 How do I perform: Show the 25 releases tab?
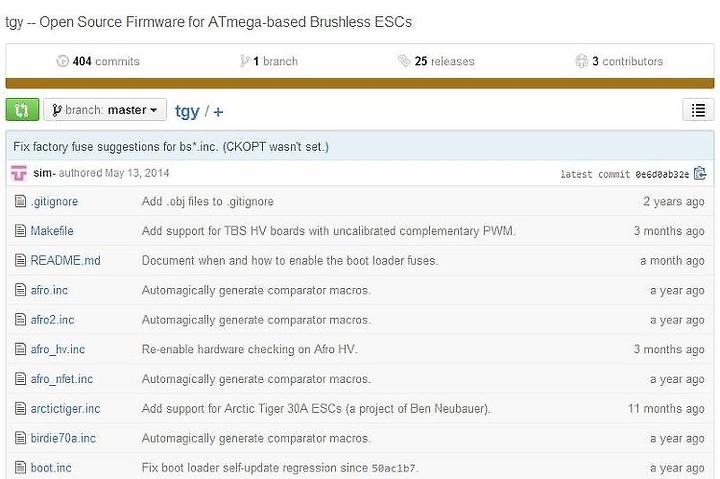tap(436, 61)
